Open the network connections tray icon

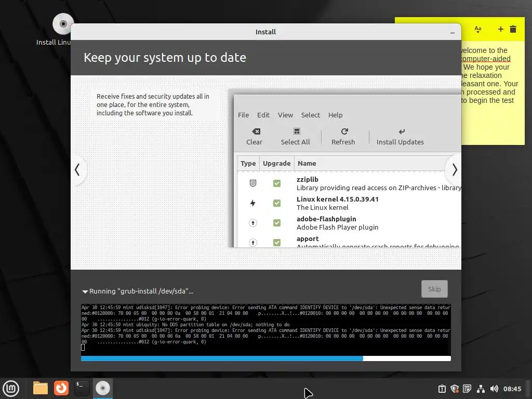[481, 389]
